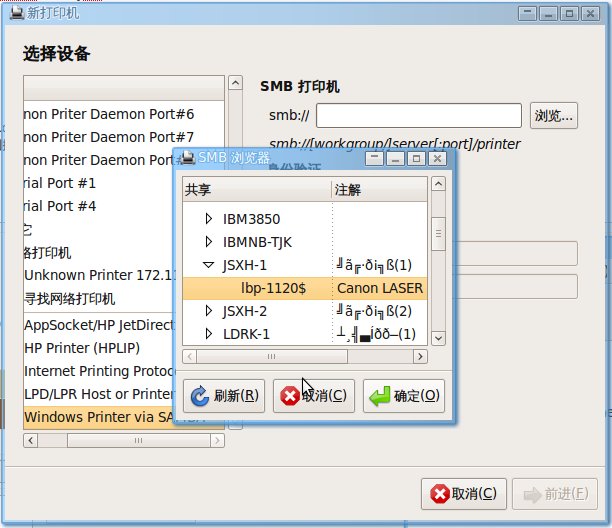The height and width of the screenshot is (528, 612).
Task: Click 刷新(R) refresh button in SMB browser
Action: click(224, 396)
